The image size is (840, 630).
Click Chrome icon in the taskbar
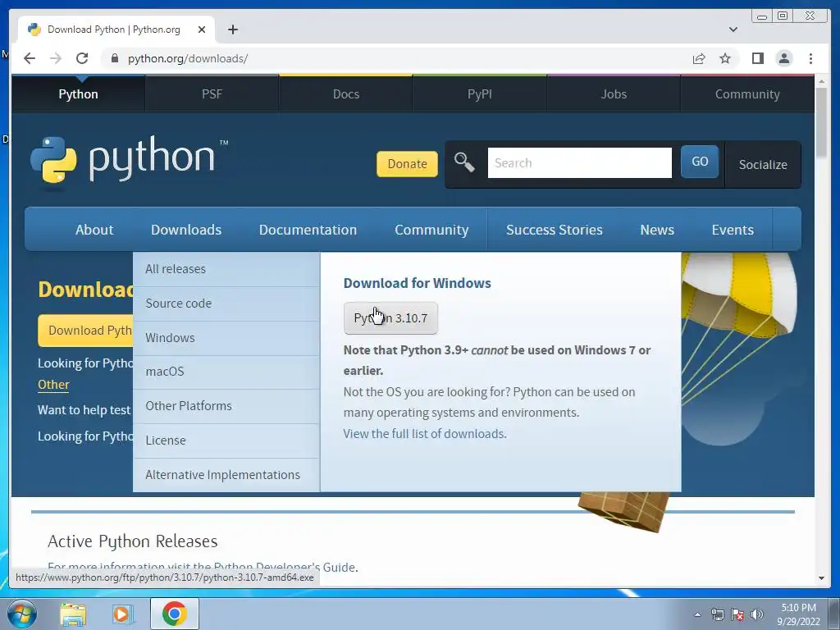[175, 614]
